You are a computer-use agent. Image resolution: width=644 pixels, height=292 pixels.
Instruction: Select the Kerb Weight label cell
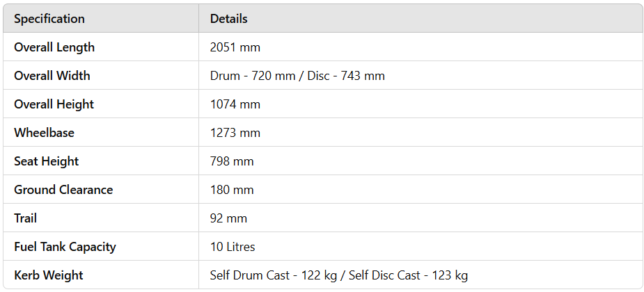coord(49,275)
